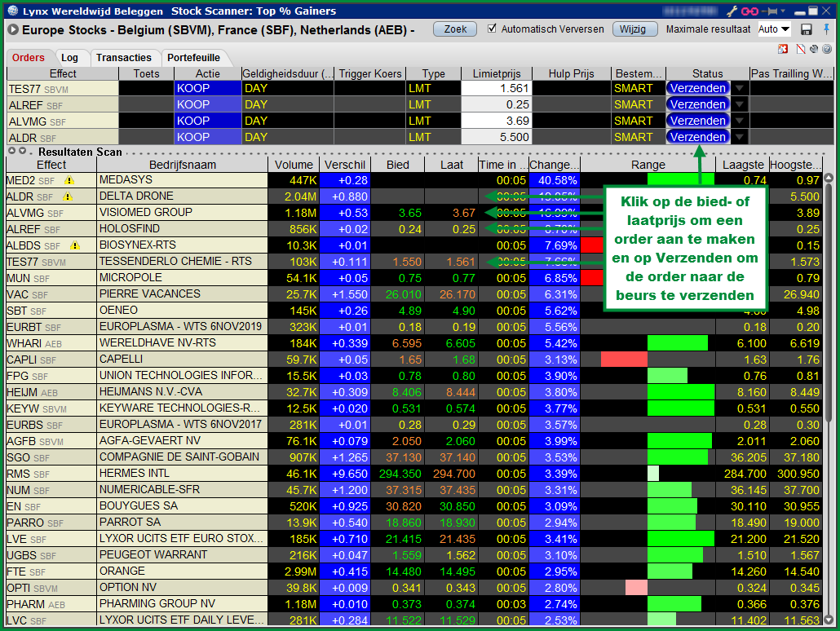Image resolution: width=840 pixels, height=631 pixels.
Task: Click the wrench configuration icon in title bar
Action: [732, 11]
